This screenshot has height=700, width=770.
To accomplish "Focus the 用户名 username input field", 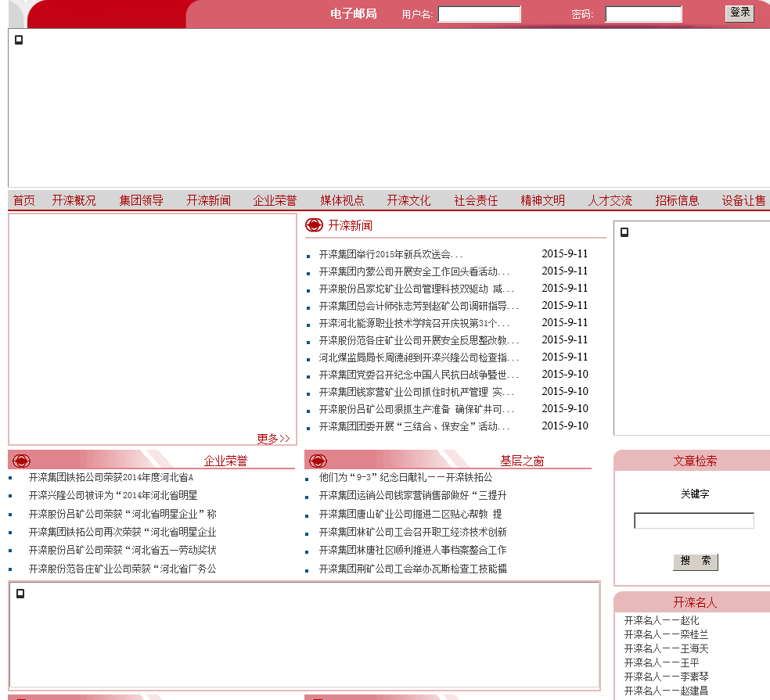I will click(479, 14).
